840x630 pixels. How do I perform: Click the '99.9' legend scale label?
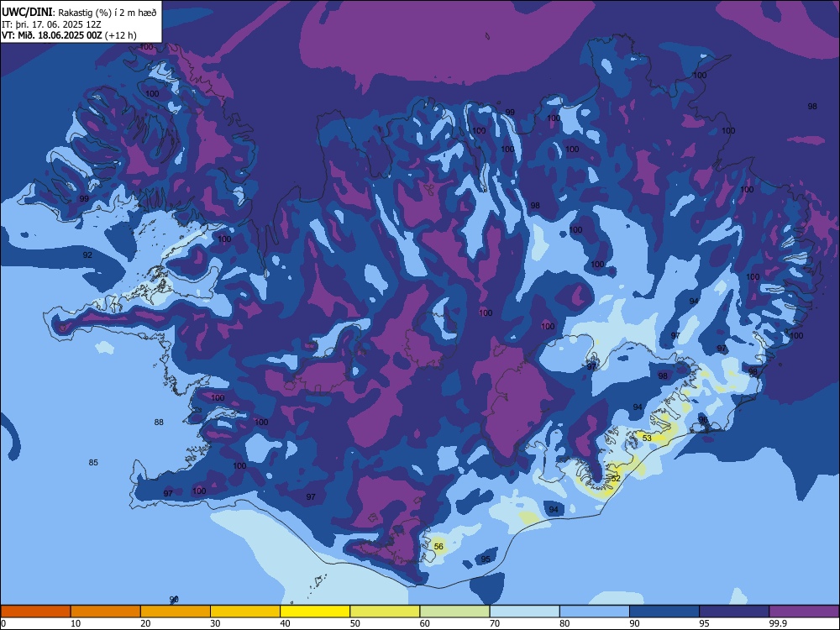tap(778, 623)
